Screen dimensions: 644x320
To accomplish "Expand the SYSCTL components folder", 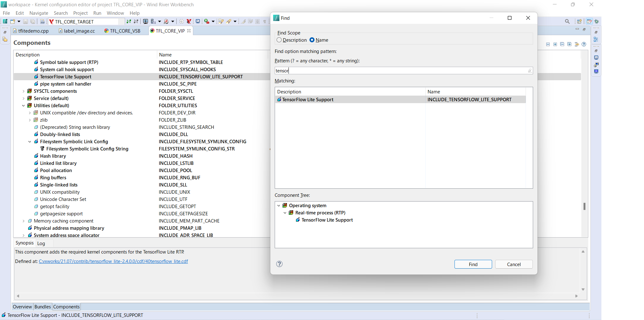I will 23,91.
